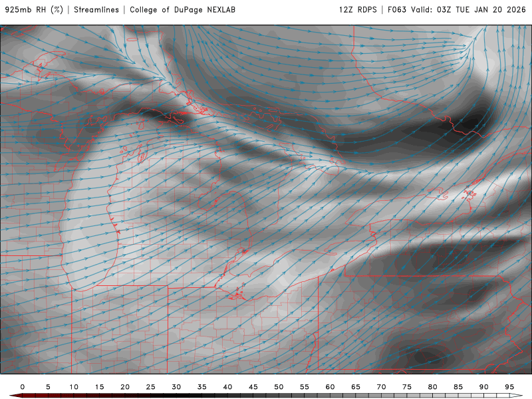Viewport: 532px width, 399px height.
Task: Click the colorbar label '0'
Action: click(x=23, y=387)
